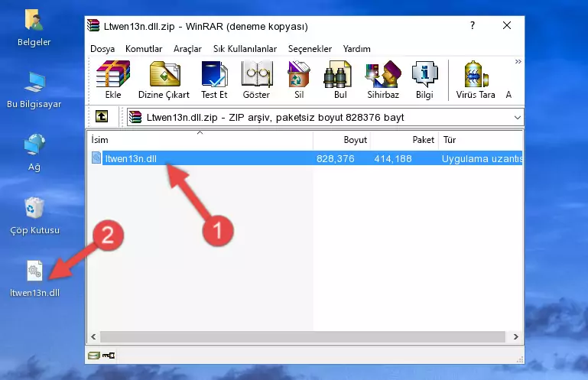The image size is (588, 380).
Task: Close the WinRAR window
Action: tap(507, 25)
